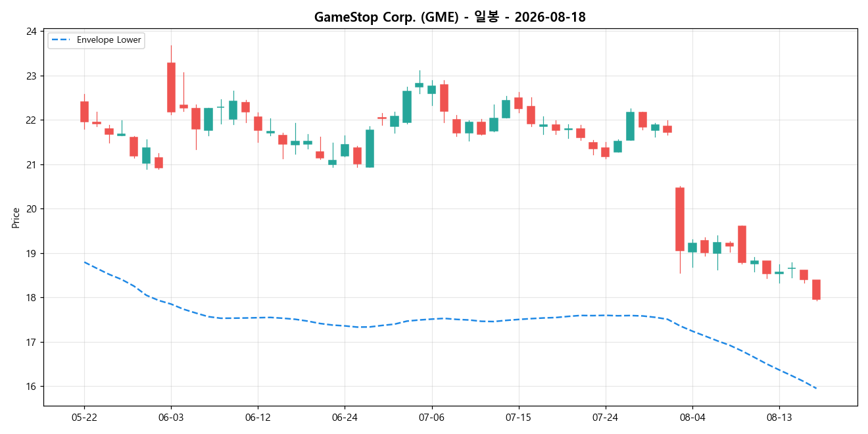Click the 07-15 x-axis date label
The height and width of the screenshot is (434, 868).
pyautogui.click(x=518, y=418)
